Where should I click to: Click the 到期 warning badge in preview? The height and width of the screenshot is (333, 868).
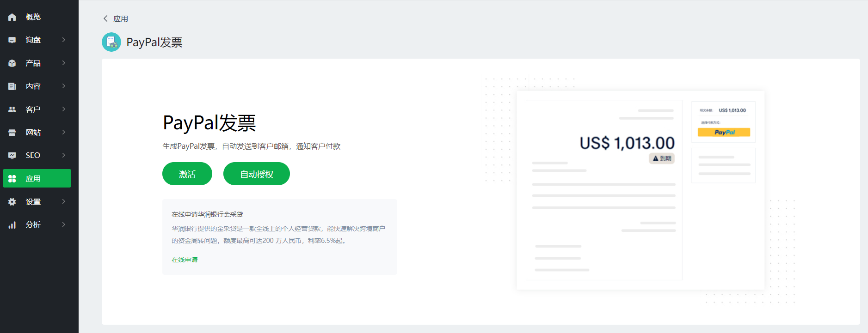click(662, 158)
